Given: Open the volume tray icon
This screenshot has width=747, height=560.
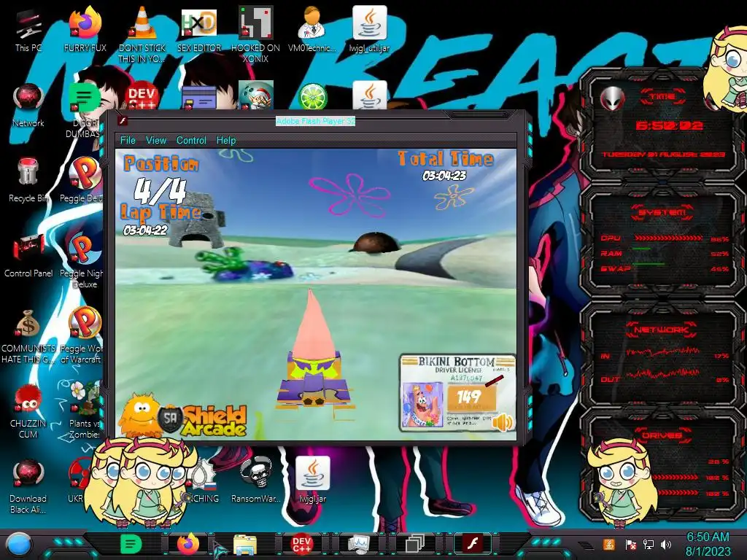Looking at the screenshot, I should point(666,544).
